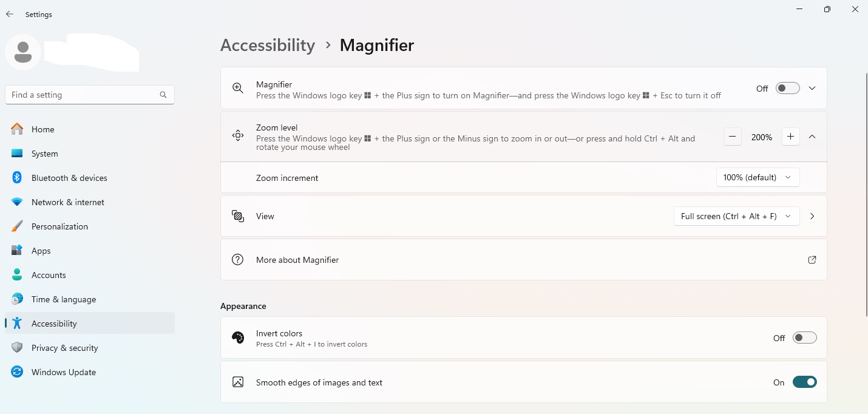868x414 pixels.
Task: Disable Smooth edges of images and text
Action: 804,382
